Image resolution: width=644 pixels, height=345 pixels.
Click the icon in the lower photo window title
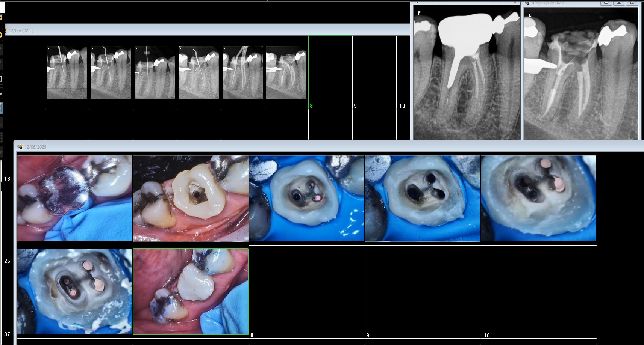[20, 147]
